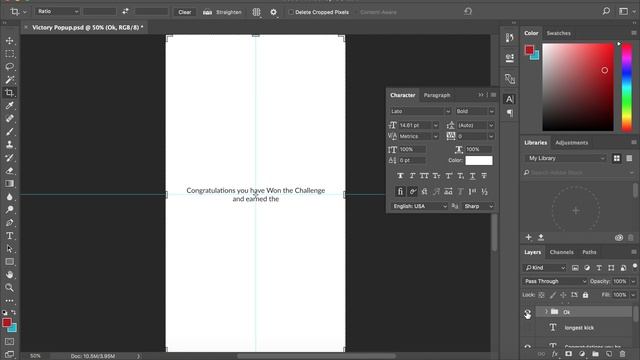Select the Hand tool
The image size is (640, 360).
click(x=9, y=275)
